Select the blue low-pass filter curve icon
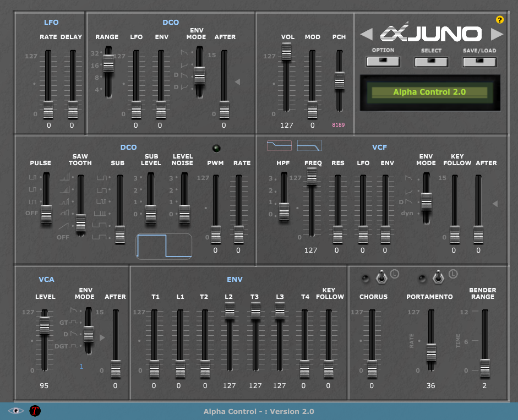Viewport: 518px width, 420px height. (x=309, y=145)
